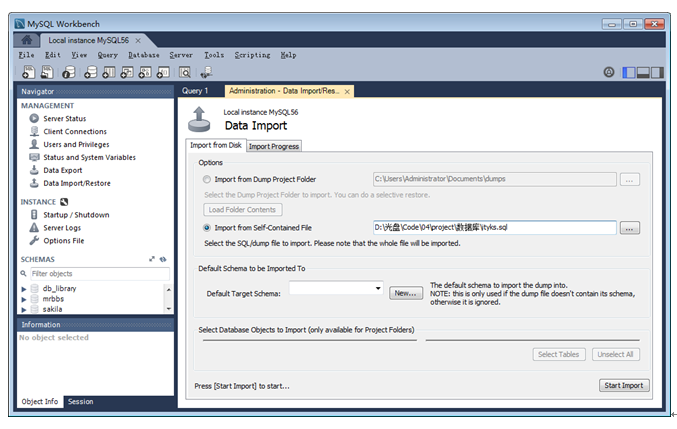Click the icon beside INSTANCE heading
The height and width of the screenshot is (429, 677).
point(64,202)
